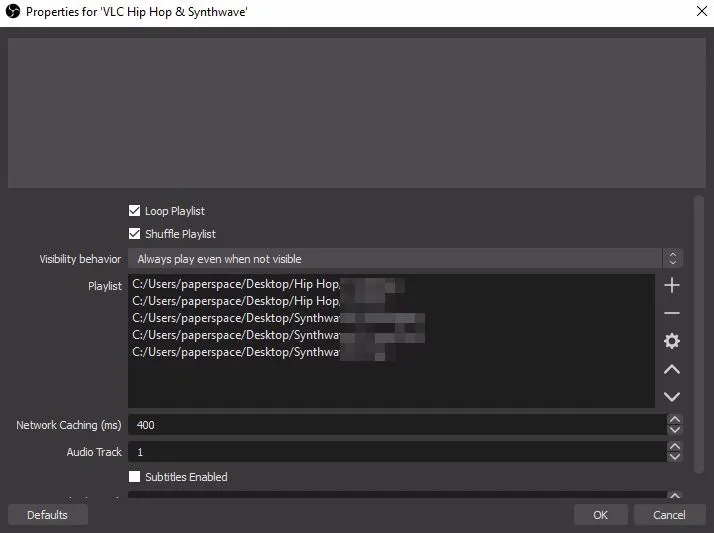Decrement the Audio Track number
This screenshot has height=533, width=714.
pyautogui.click(x=674, y=457)
